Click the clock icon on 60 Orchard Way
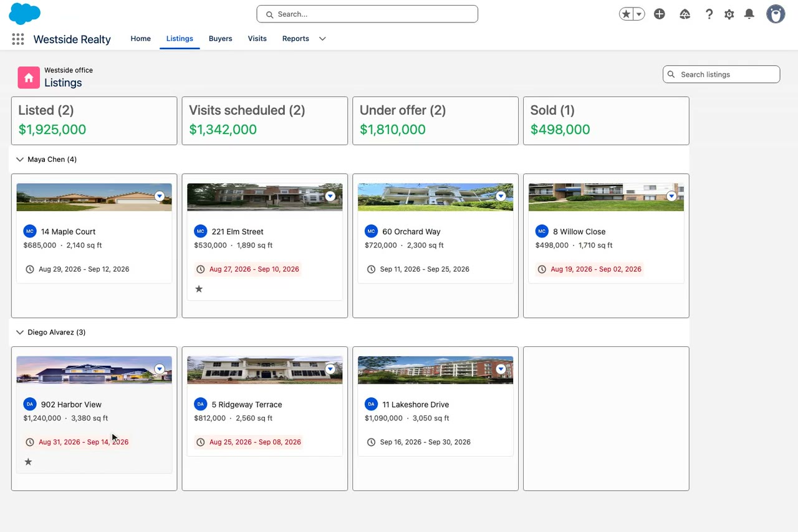Viewport: 798px width, 532px height. [x=372, y=269]
